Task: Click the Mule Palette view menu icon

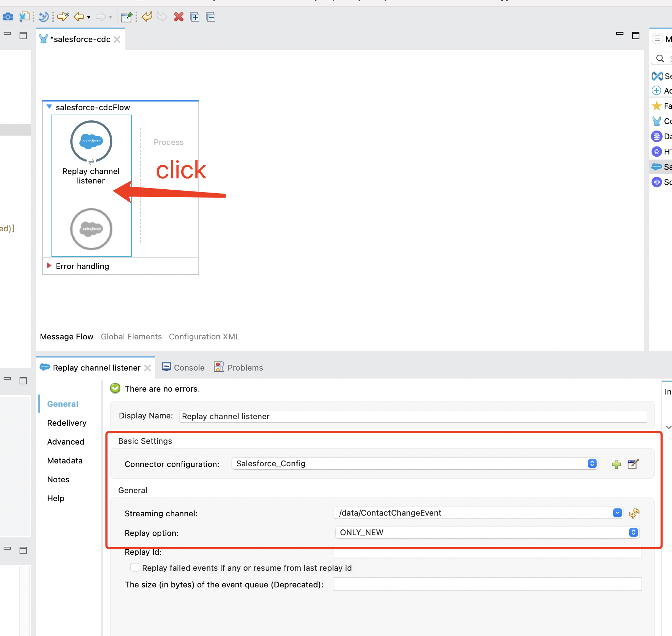Action: [658, 38]
